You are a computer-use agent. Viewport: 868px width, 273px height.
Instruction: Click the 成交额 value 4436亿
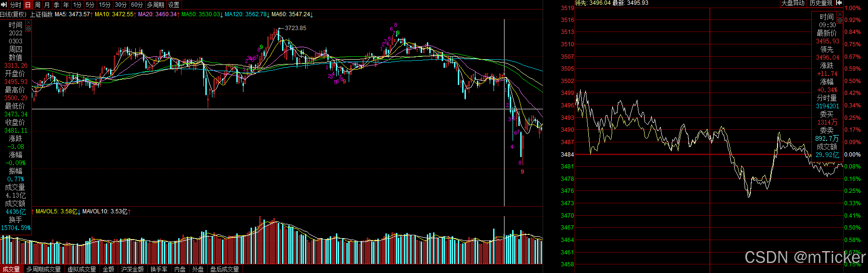[16, 211]
